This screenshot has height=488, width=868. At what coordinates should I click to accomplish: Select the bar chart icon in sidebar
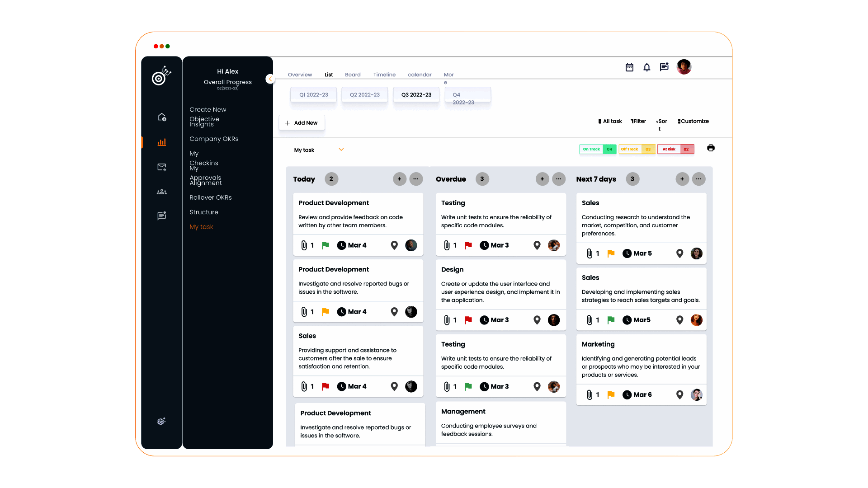point(162,142)
